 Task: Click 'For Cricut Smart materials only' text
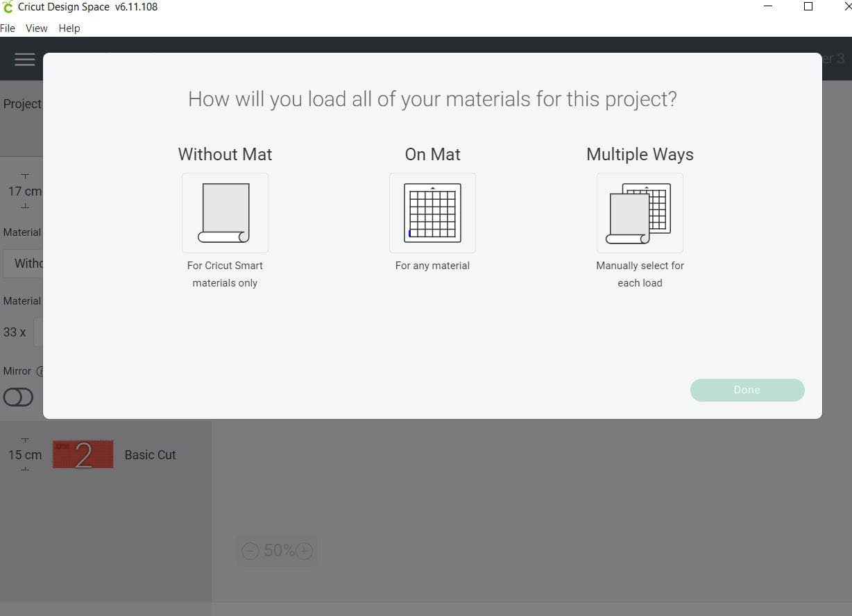pos(225,274)
